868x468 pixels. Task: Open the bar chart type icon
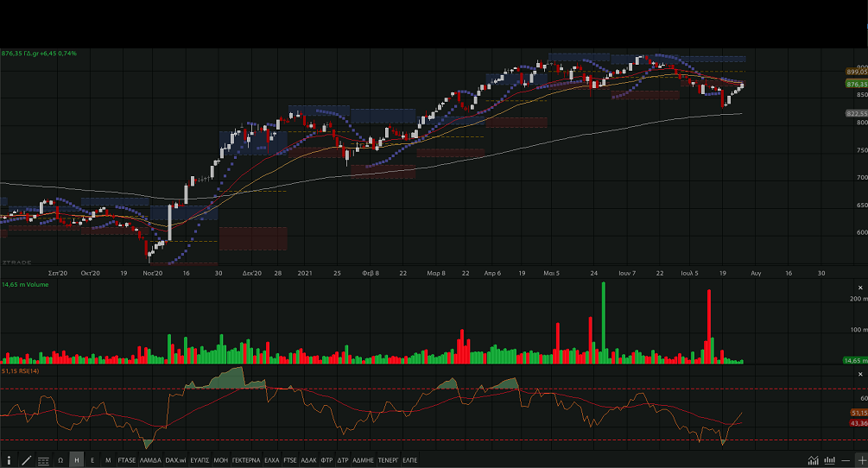pos(830,460)
